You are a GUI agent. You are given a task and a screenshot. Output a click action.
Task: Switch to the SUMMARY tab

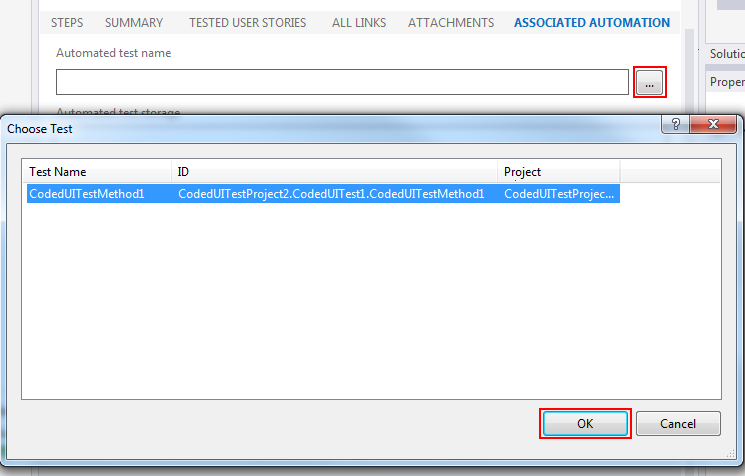[134, 23]
